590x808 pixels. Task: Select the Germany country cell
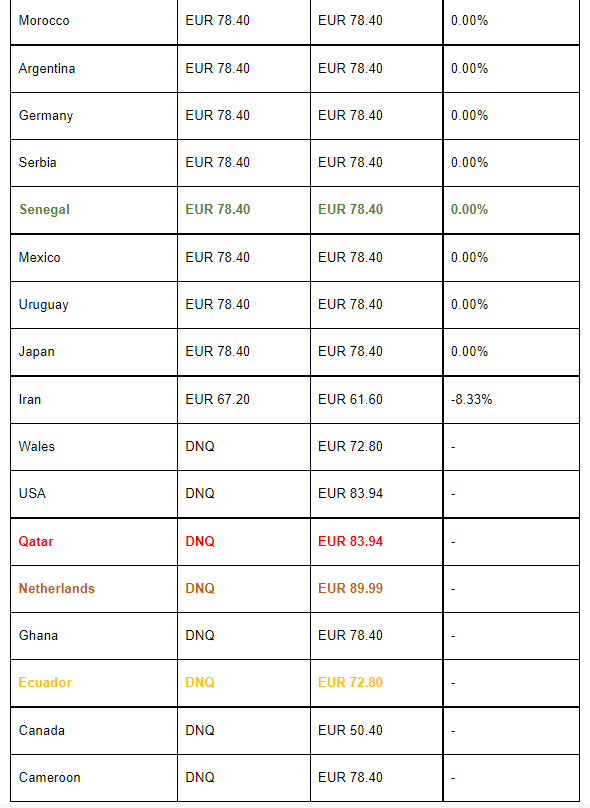tap(94, 116)
